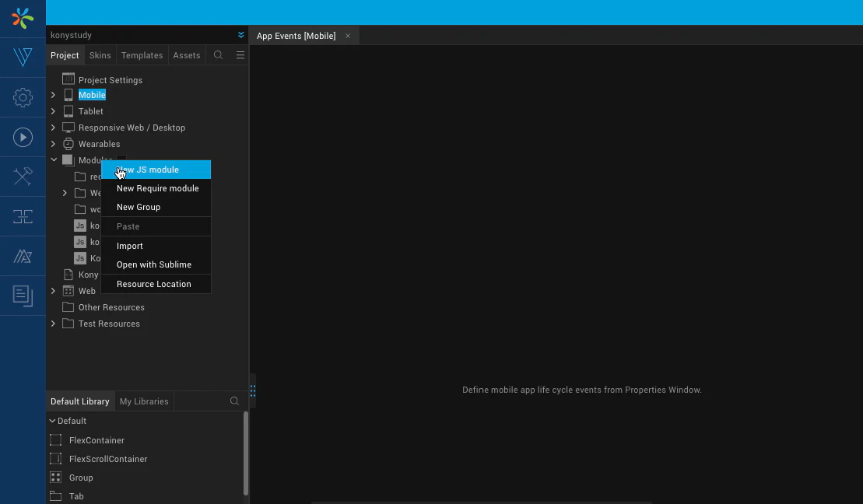863x504 pixels.
Task: Open the settings gear in left sidebar
Action: [x=23, y=97]
